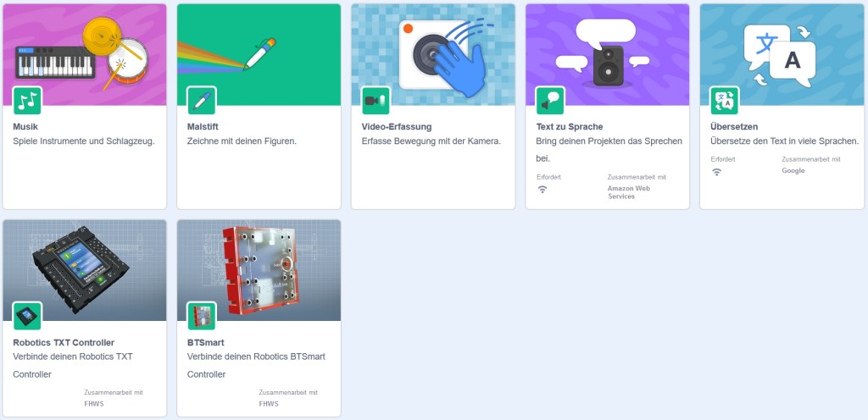868x420 pixels.
Task: Open the Übersetzen translation bubbles image
Action: click(782, 55)
